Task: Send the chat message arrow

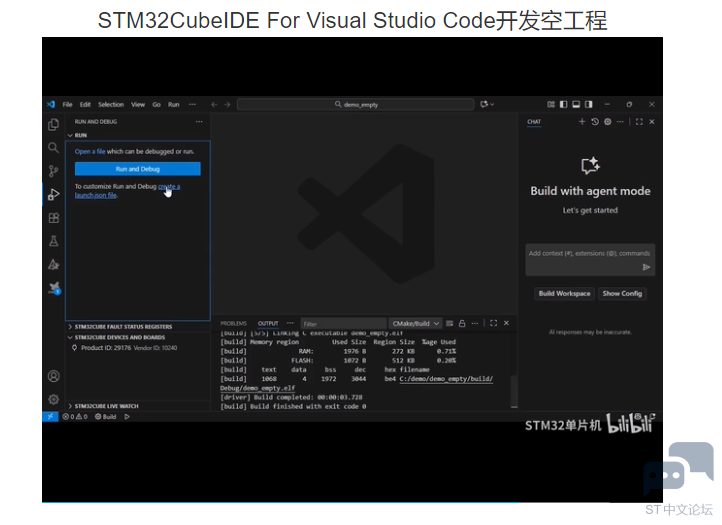Action: (x=646, y=267)
